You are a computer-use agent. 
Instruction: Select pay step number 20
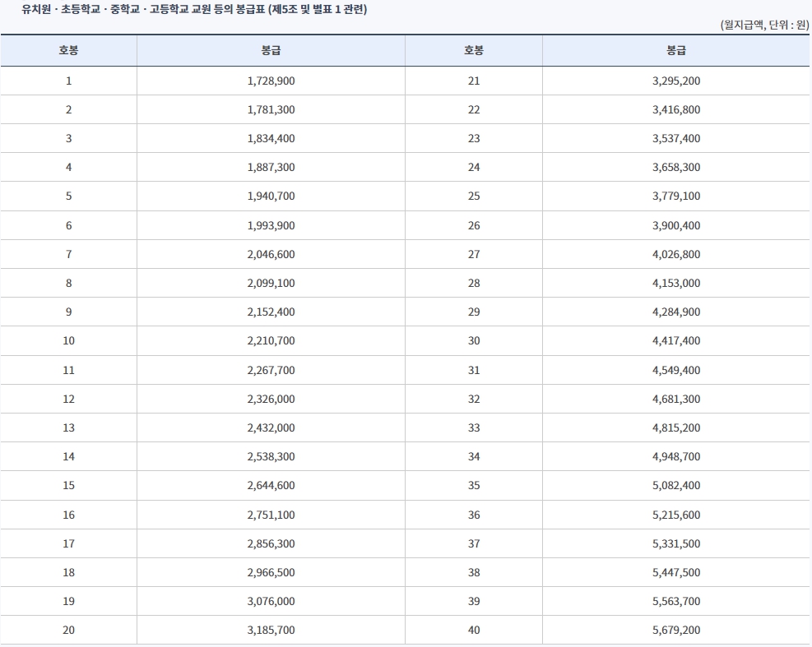point(68,630)
